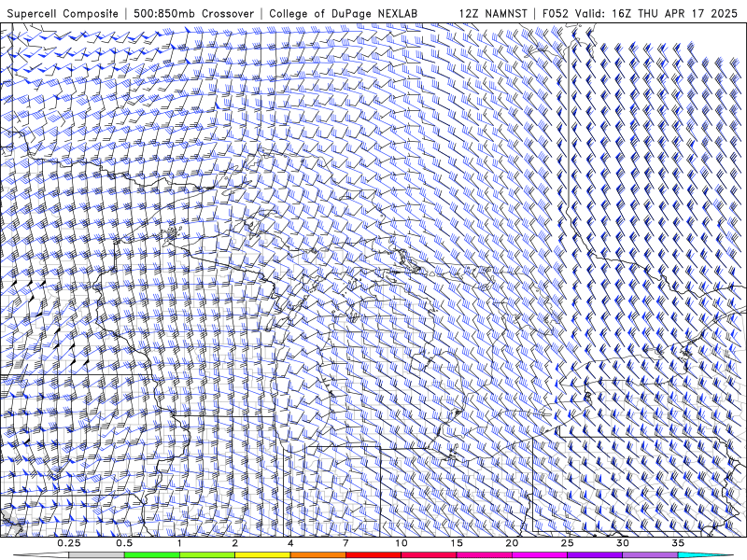Click the "30" scale label
747x560 pixels.
click(623, 543)
